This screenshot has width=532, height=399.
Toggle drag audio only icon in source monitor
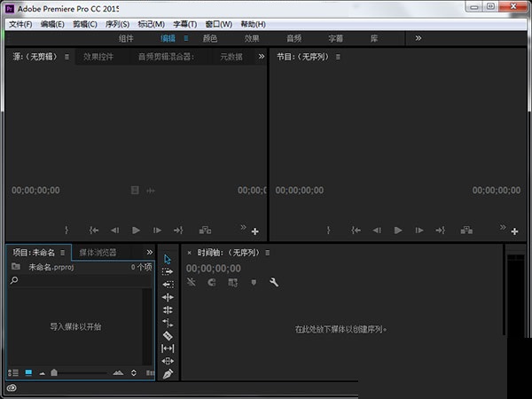(x=151, y=191)
